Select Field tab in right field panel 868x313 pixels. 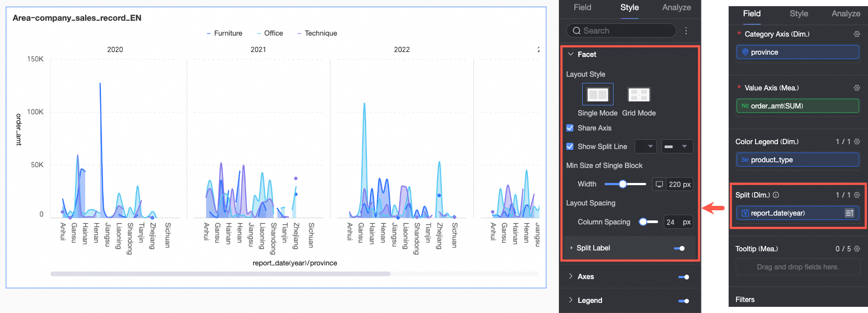tap(752, 14)
